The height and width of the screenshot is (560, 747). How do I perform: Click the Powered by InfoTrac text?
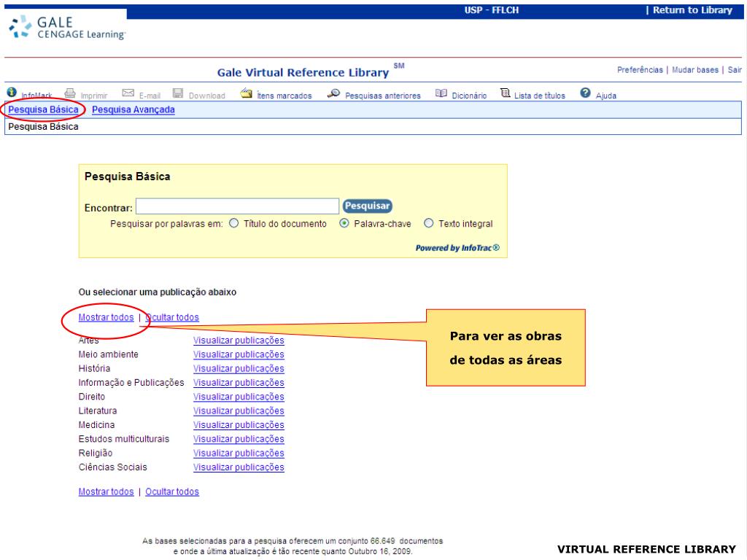point(457,248)
